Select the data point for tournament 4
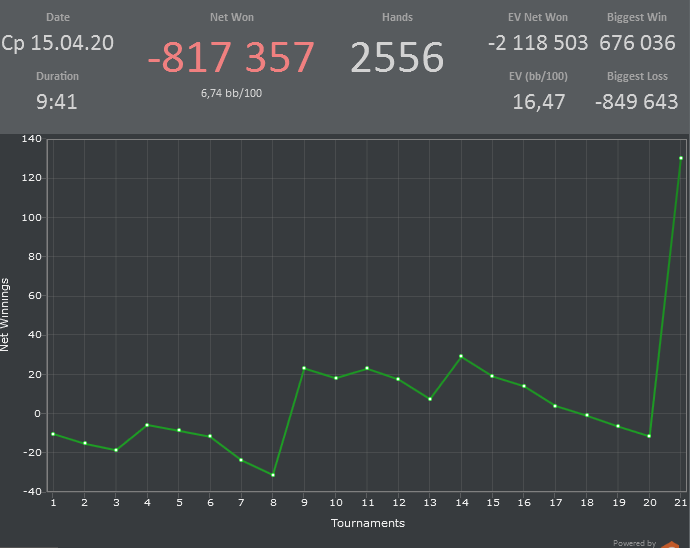690x548 pixels. (x=147, y=425)
